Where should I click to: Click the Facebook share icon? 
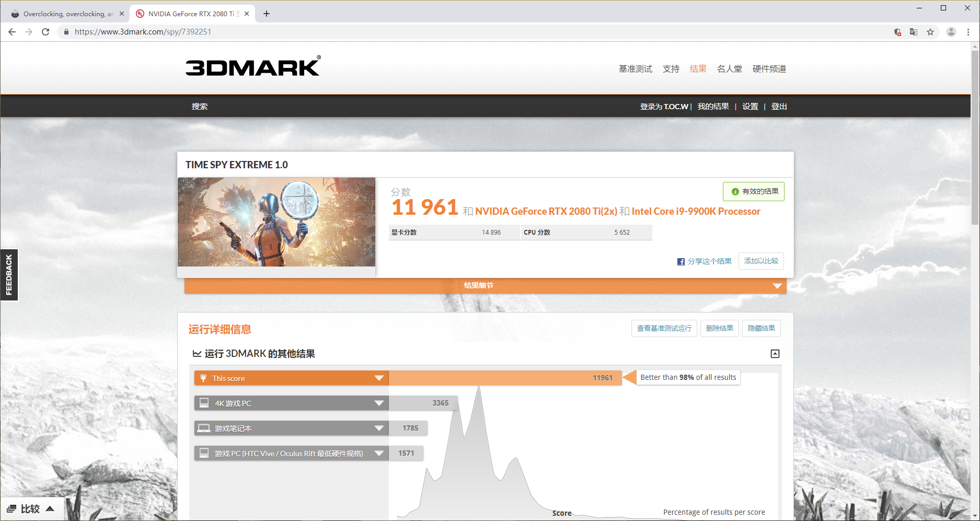pos(681,261)
